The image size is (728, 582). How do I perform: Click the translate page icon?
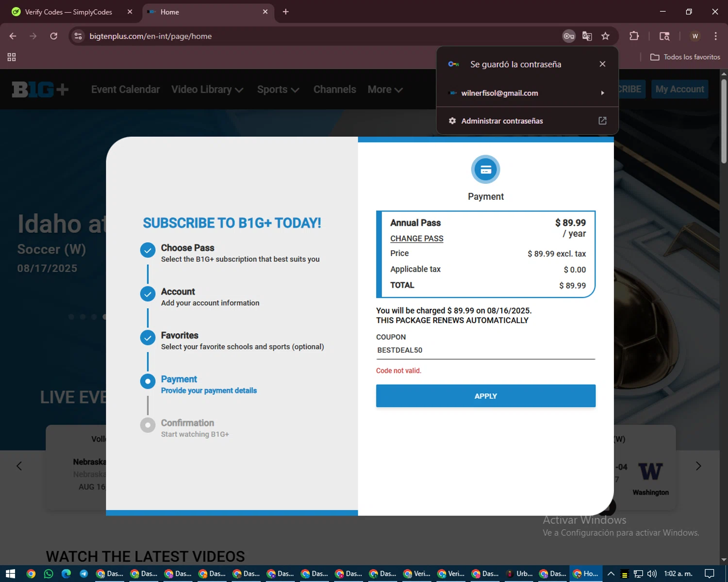(x=587, y=36)
